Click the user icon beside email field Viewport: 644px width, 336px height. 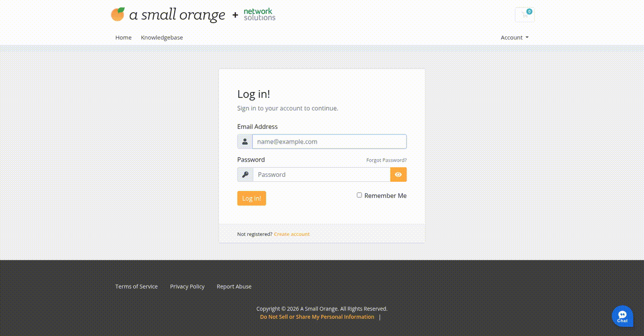[x=245, y=142]
